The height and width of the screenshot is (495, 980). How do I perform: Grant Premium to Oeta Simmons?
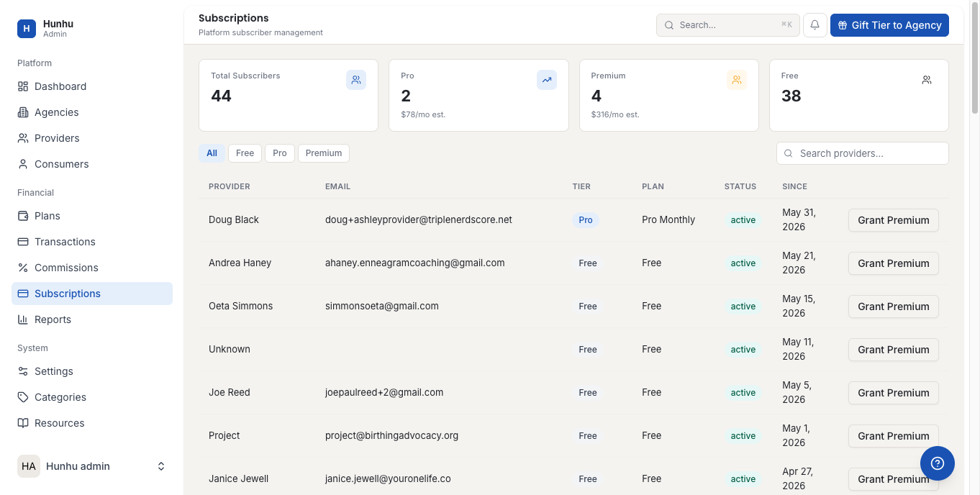(x=894, y=306)
